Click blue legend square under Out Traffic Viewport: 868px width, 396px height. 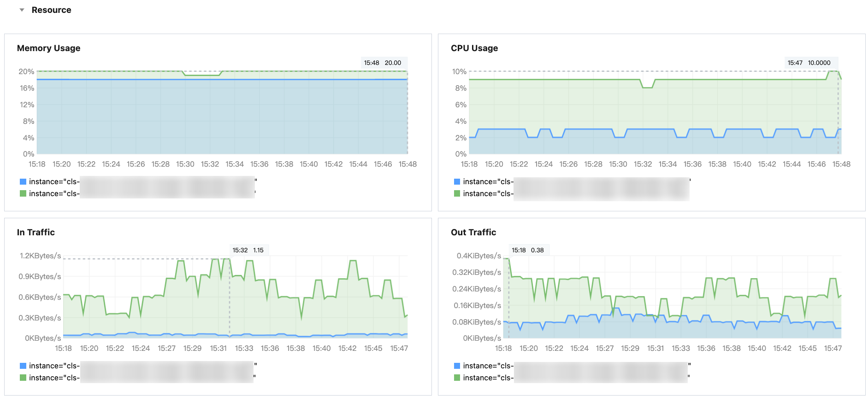pyautogui.click(x=457, y=366)
